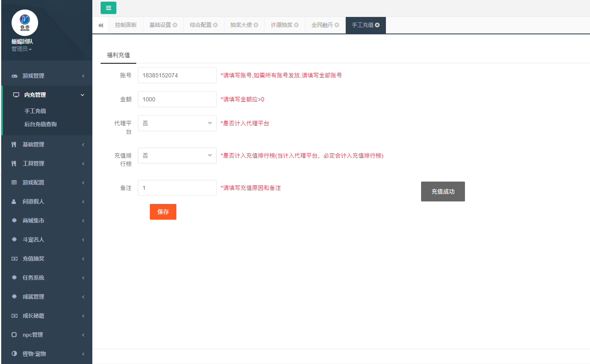Click the green hamburger menu toggle

(108, 8)
